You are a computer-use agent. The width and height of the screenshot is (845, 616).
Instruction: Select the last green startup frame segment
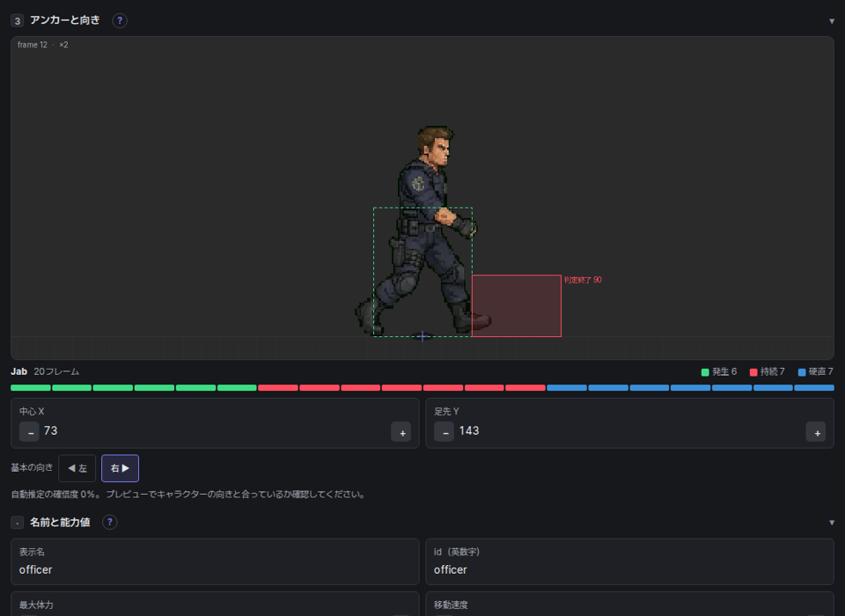coord(237,387)
